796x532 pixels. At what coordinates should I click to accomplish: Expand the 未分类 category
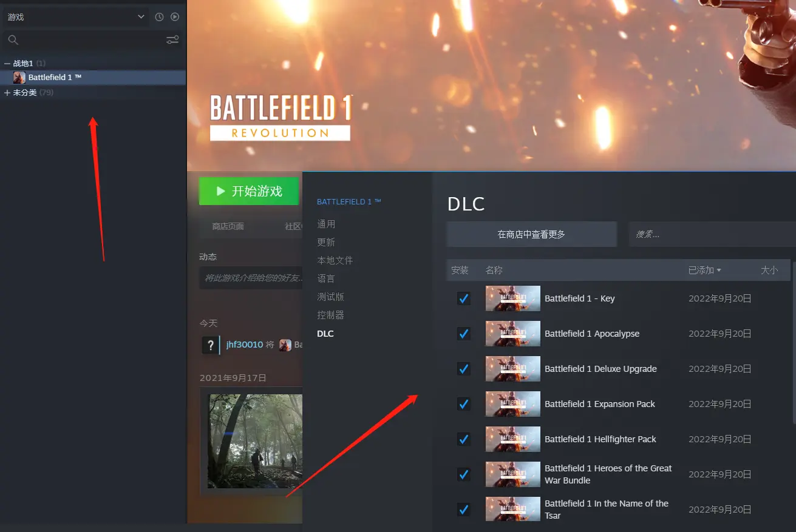click(x=7, y=93)
